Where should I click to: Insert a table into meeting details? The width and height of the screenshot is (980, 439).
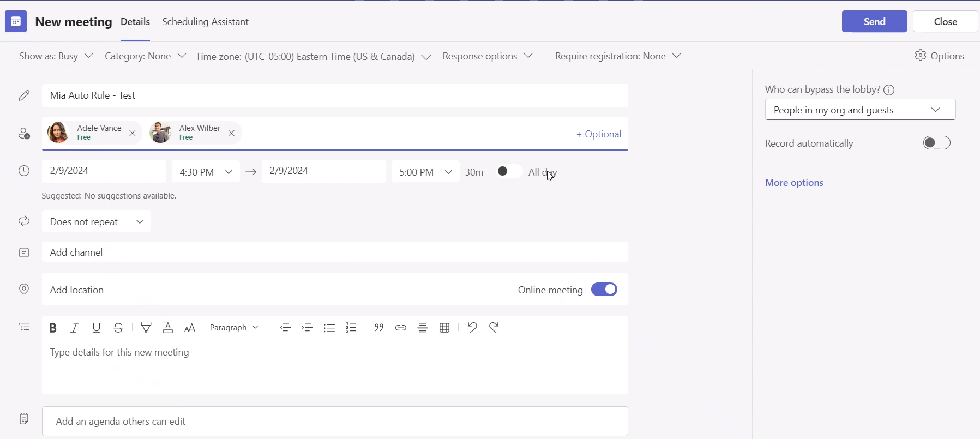click(444, 328)
